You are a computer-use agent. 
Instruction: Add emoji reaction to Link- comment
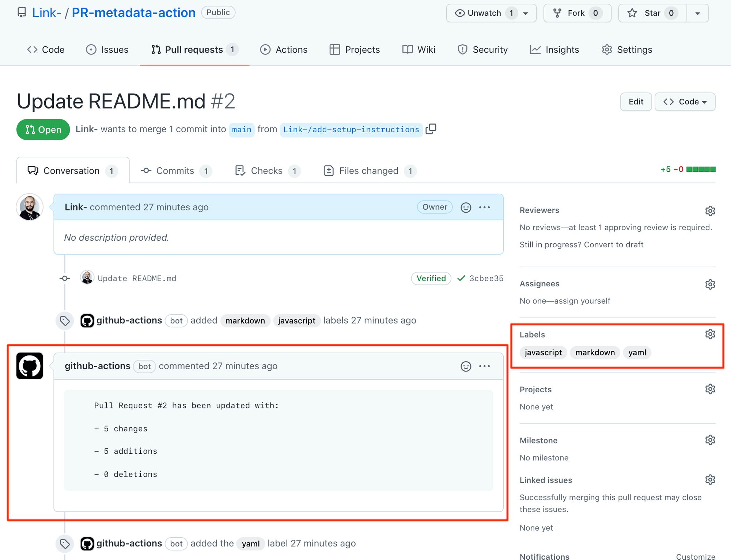pyautogui.click(x=466, y=207)
